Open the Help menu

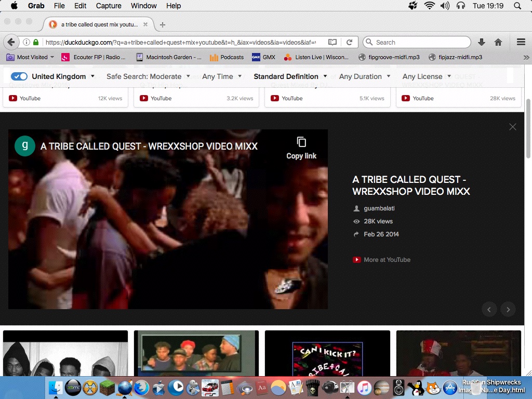tap(174, 6)
